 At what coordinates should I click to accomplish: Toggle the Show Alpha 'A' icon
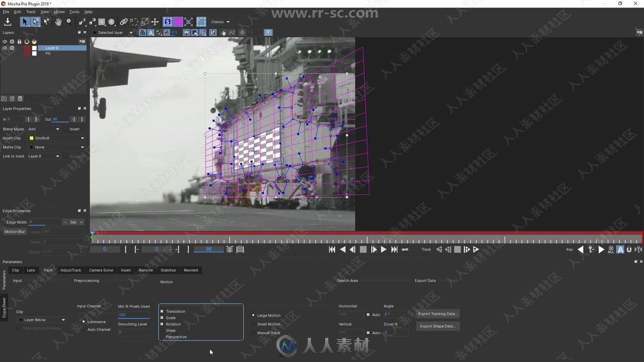click(x=150, y=33)
